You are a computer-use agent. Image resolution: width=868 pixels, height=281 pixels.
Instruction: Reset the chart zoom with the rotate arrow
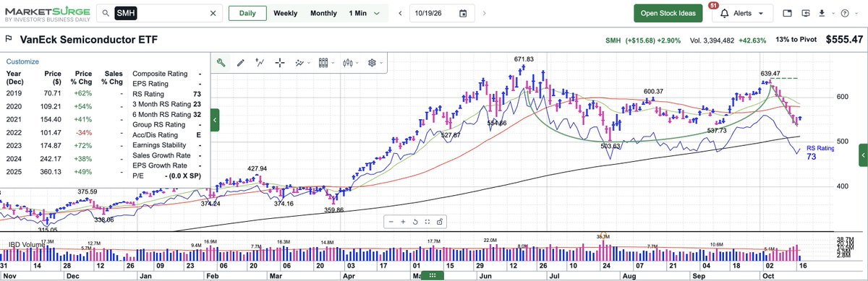[x=415, y=221]
